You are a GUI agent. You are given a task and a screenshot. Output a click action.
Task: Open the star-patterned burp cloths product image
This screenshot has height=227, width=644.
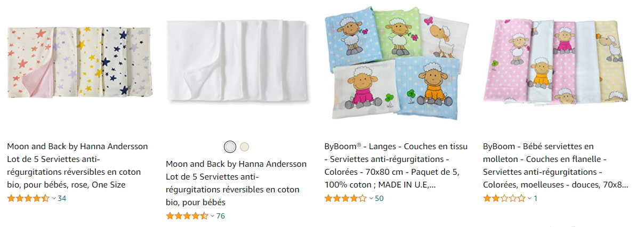click(79, 62)
